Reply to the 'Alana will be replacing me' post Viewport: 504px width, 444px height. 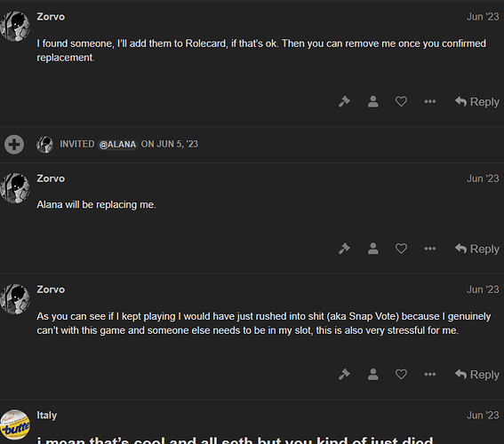click(477, 249)
